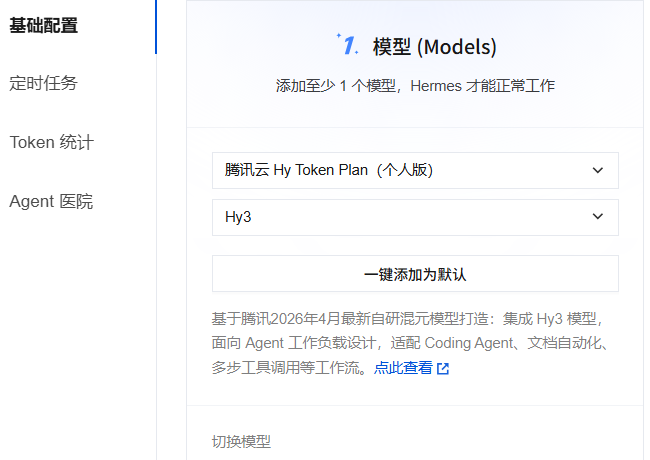Expand the Hy3 model dropdown

point(415,217)
